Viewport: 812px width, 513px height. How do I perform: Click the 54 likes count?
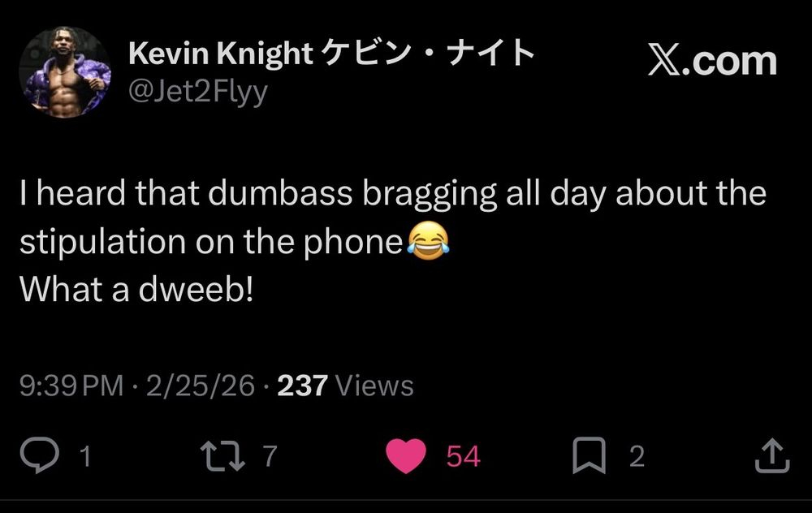463,456
